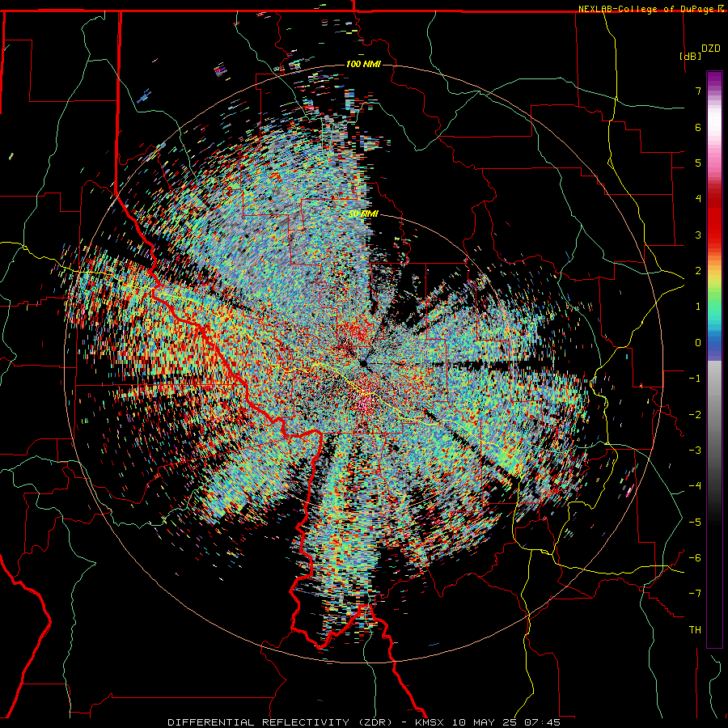
Task: Click the -3 scale label
Action: tap(695, 451)
